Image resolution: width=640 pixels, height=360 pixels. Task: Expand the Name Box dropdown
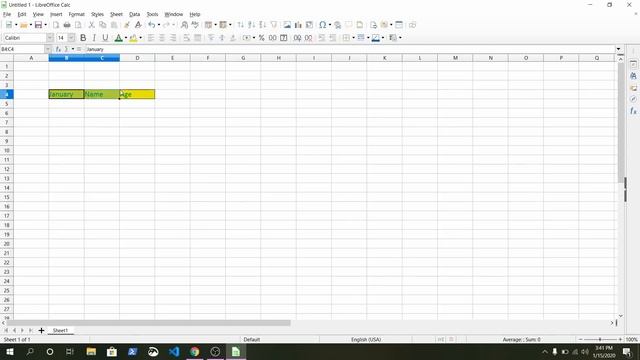click(48, 49)
